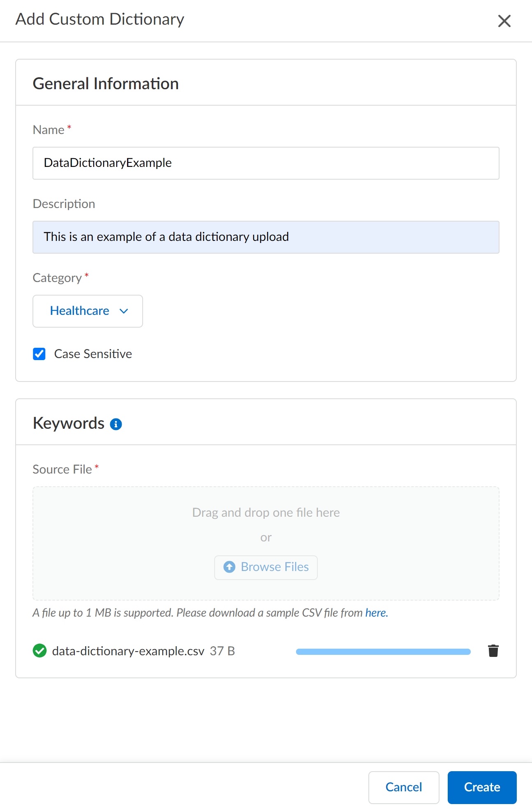Click into the Description text field
This screenshot has height=809, width=532.
pos(266,237)
